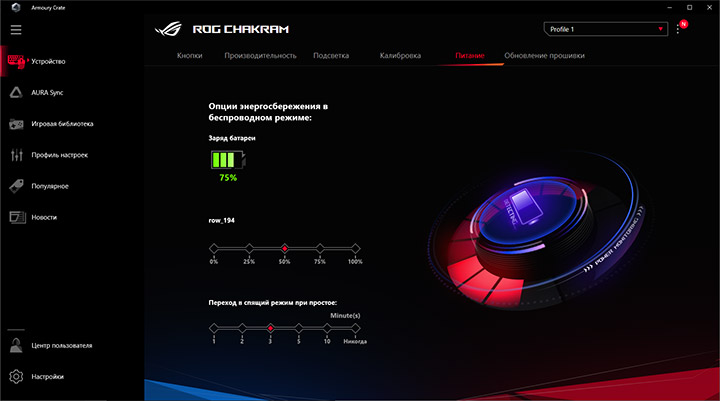Click the Игровая библиотека gamepad icon
Viewport: 720px width, 401px height.
16,124
